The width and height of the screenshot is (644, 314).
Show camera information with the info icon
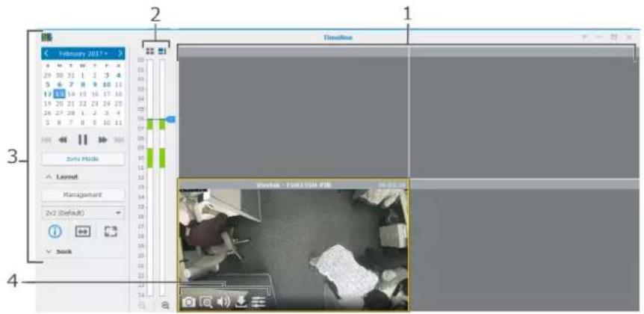tap(55, 232)
